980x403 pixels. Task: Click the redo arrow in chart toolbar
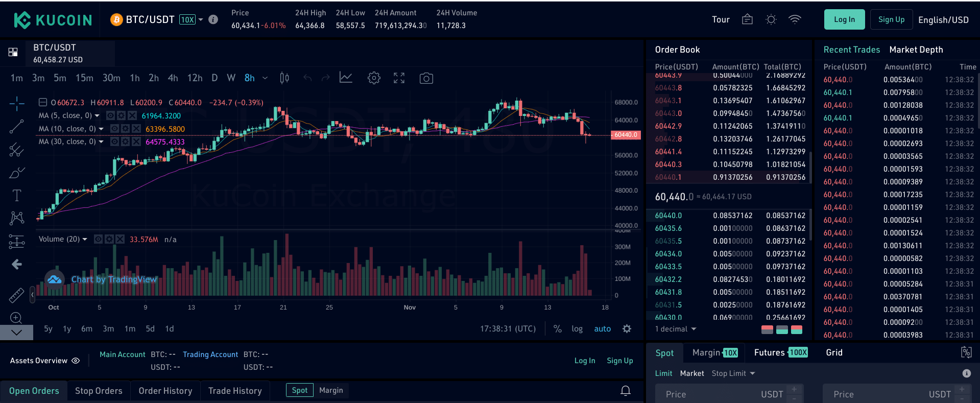[x=326, y=78]
